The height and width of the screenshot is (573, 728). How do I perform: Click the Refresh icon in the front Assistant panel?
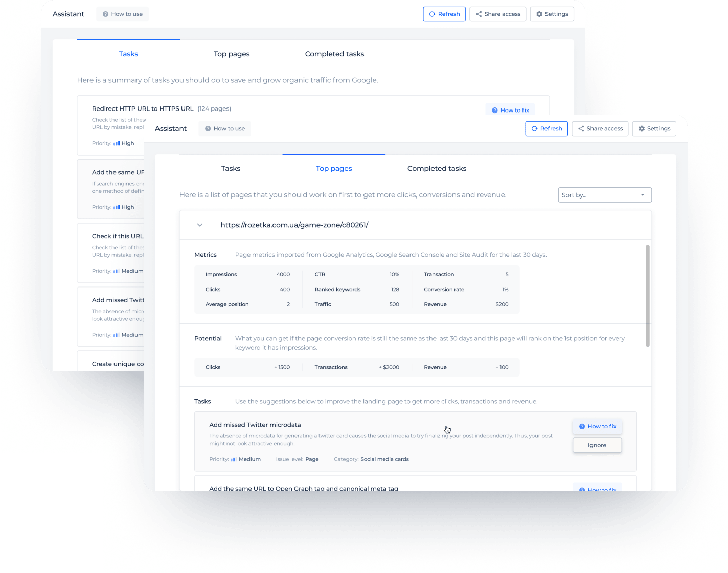tap(535, 129)
